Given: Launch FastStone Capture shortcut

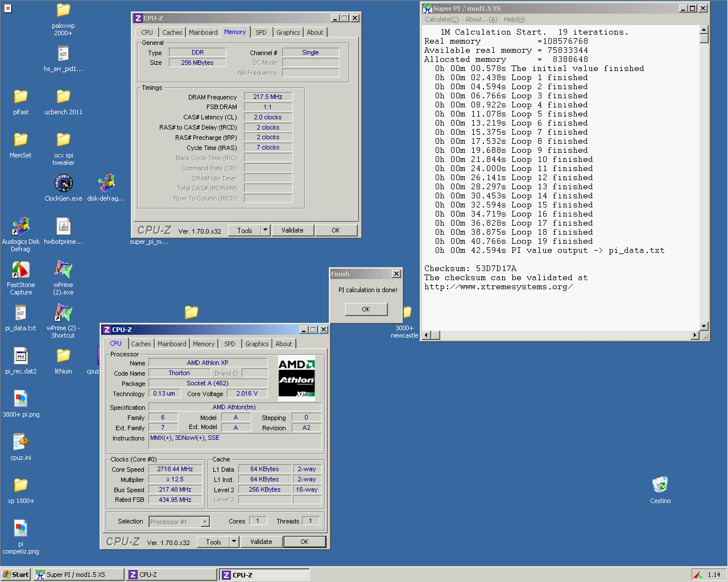Looking at the screenshot, I should tap(20, 270).
